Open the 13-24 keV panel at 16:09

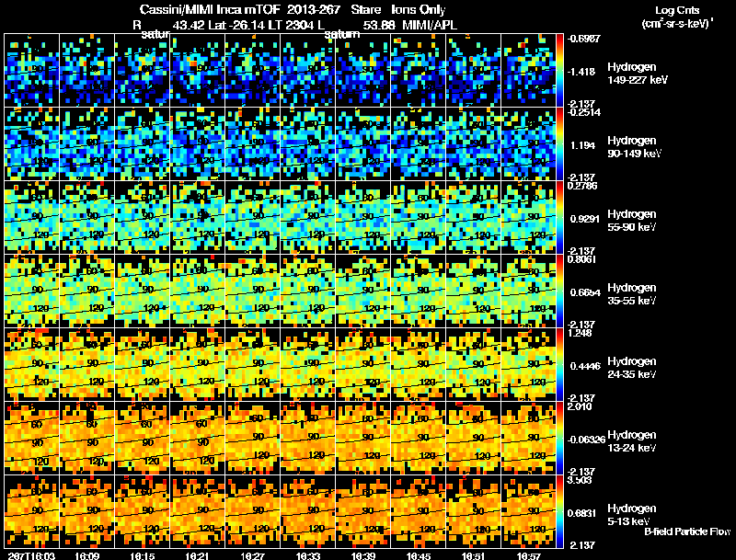pos(86,438)
